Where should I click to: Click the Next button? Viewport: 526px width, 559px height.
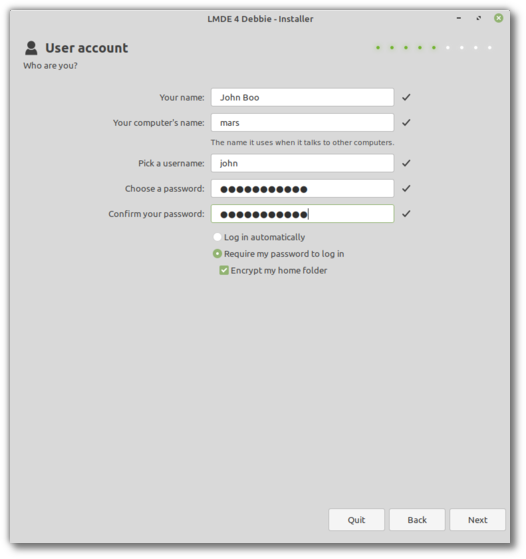(478, 520)
